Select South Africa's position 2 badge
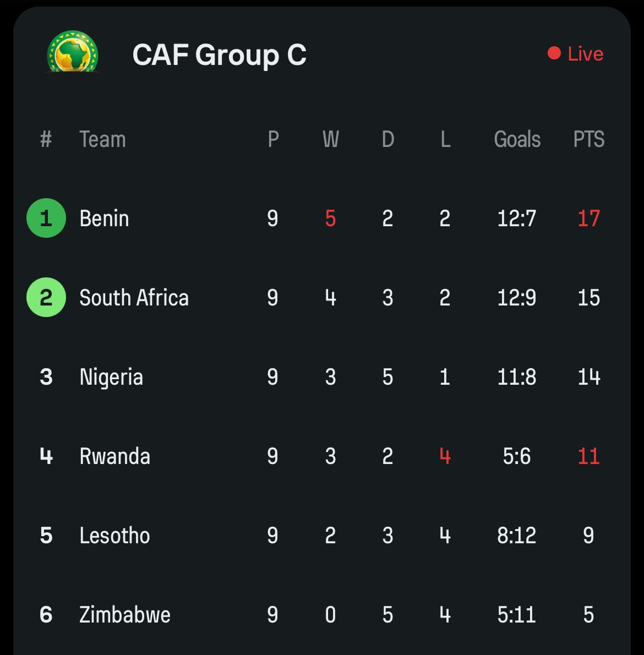Image resolution: width=644 pixels, height=655 pixels. [46, 298]
